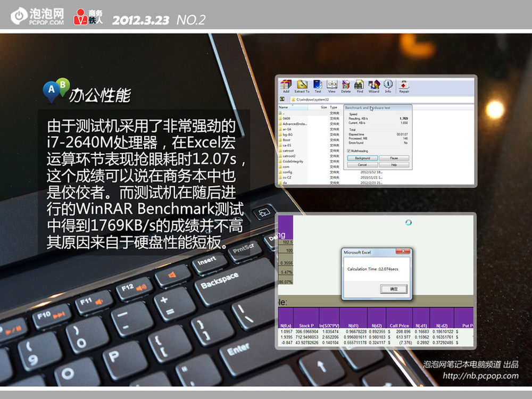
Task: Select the AdvancedInsta... folder
Action: point(293,124)
